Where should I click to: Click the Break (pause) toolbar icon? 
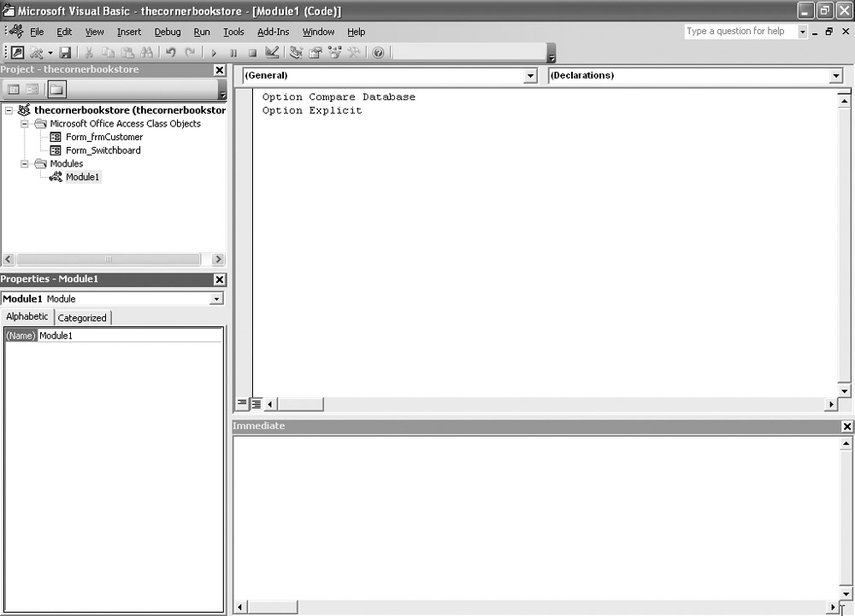(x=233, y=53)
